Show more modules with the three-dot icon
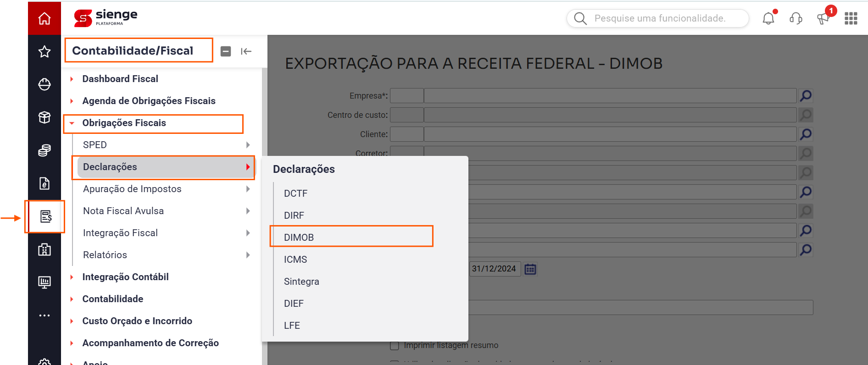Viewport: 868px width, 365px height. click(45, 315)
